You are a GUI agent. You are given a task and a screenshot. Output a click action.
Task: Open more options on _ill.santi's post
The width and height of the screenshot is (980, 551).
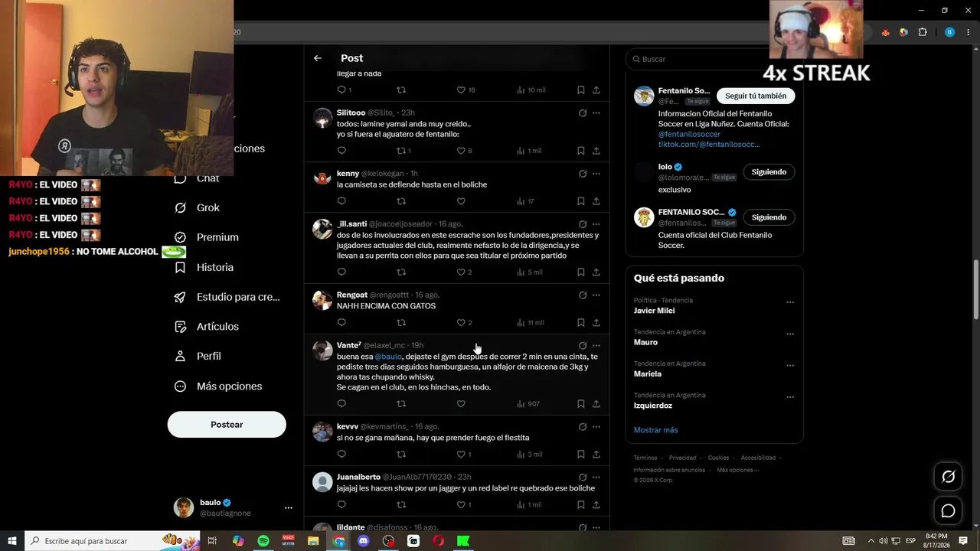[x=596, y=224]
